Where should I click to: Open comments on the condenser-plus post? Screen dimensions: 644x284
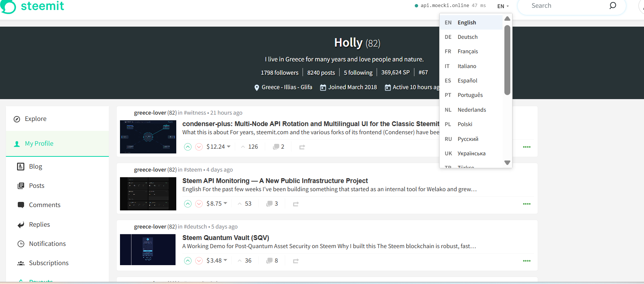[x=278, y=147]
